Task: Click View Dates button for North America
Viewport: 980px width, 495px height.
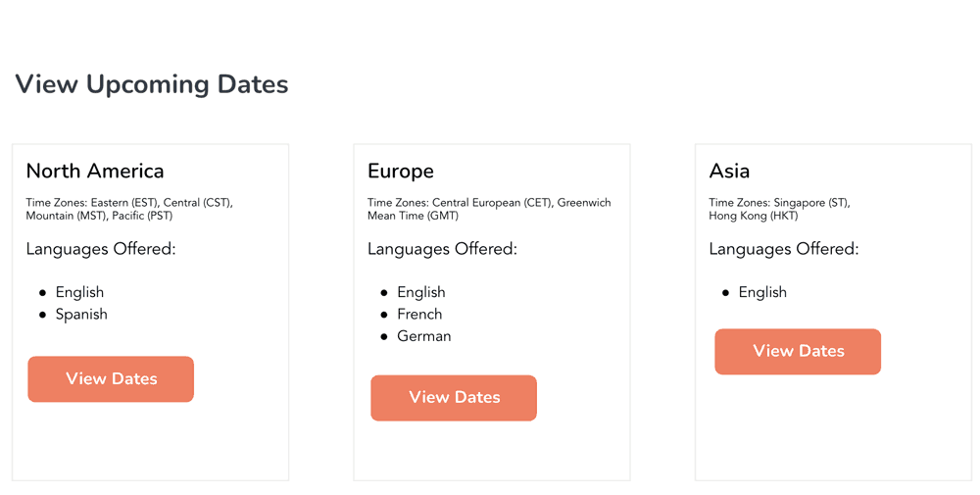Action: [111, 379]
